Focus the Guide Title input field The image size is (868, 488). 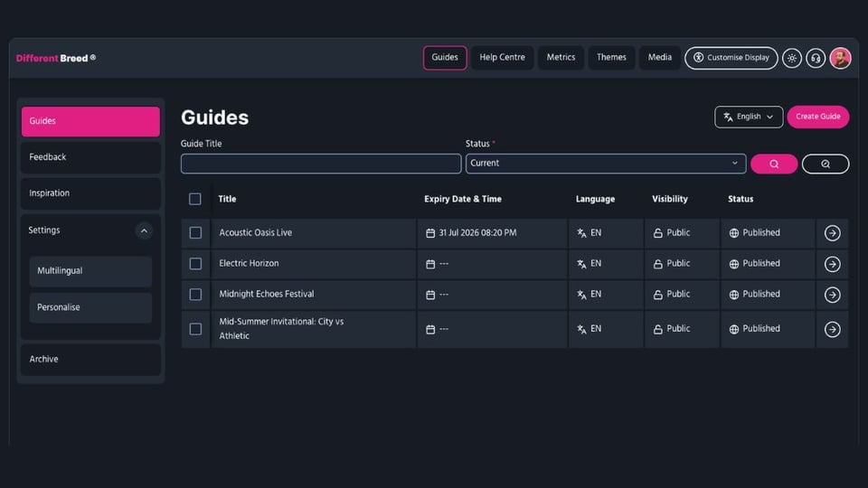pos(320,164)
